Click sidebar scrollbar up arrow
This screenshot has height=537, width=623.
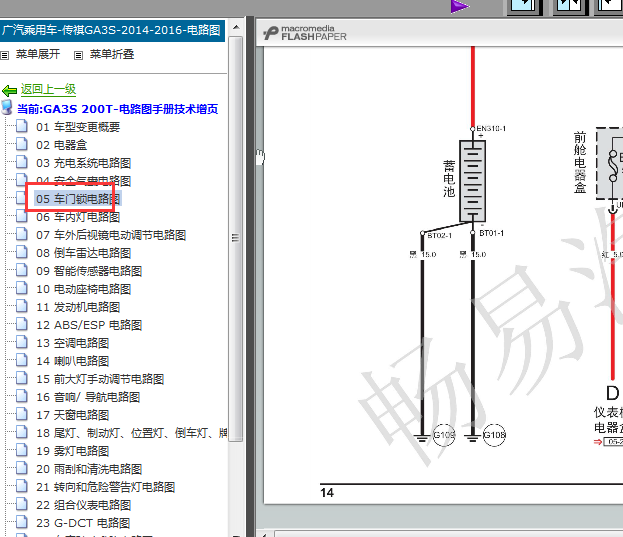point(236,27)
